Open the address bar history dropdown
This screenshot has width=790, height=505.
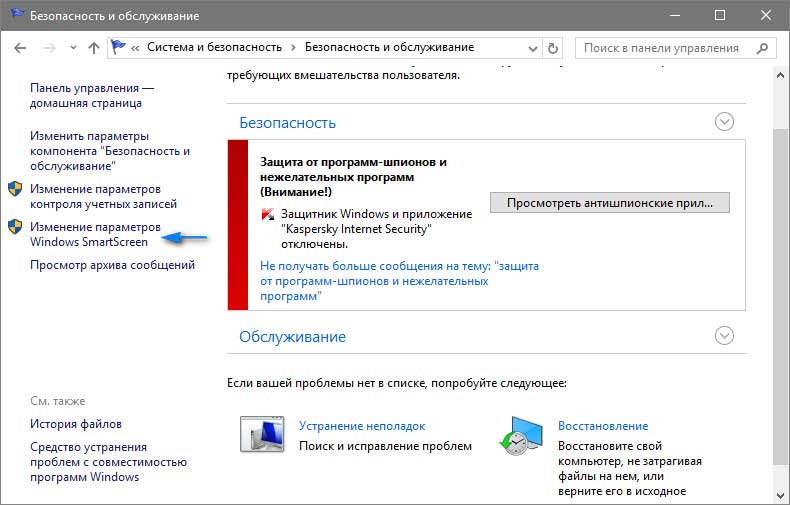pos(533,47)
